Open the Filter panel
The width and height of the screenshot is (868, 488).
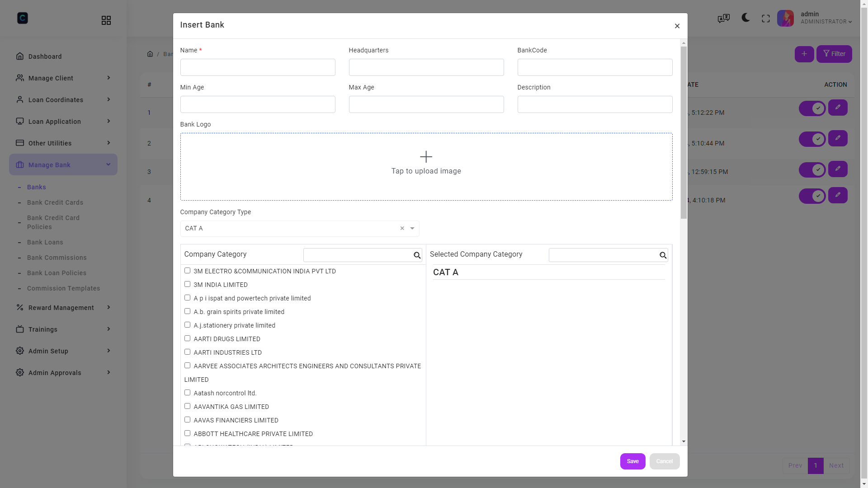click(x=834, y=54)
